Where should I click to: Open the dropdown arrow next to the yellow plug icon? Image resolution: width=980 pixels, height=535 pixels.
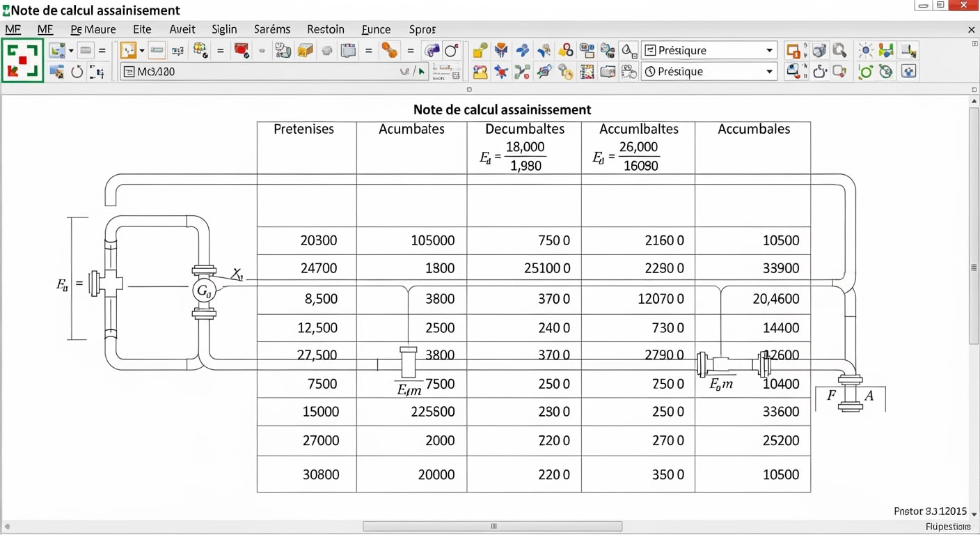[141, 50]
